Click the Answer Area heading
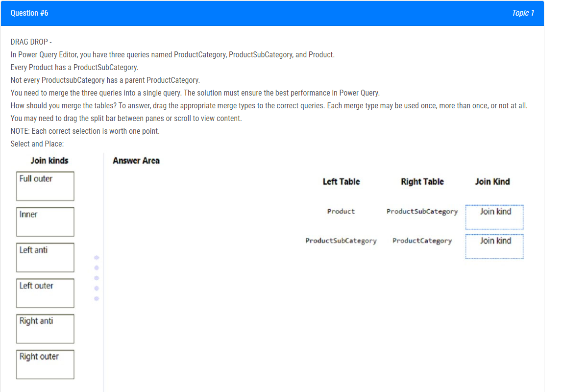 (136, 160)
